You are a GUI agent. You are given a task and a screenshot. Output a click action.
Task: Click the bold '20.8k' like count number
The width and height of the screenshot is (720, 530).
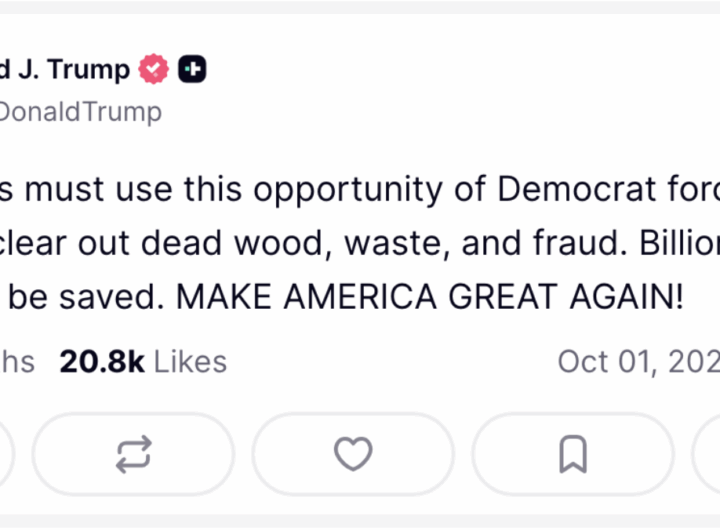[102, 361]
